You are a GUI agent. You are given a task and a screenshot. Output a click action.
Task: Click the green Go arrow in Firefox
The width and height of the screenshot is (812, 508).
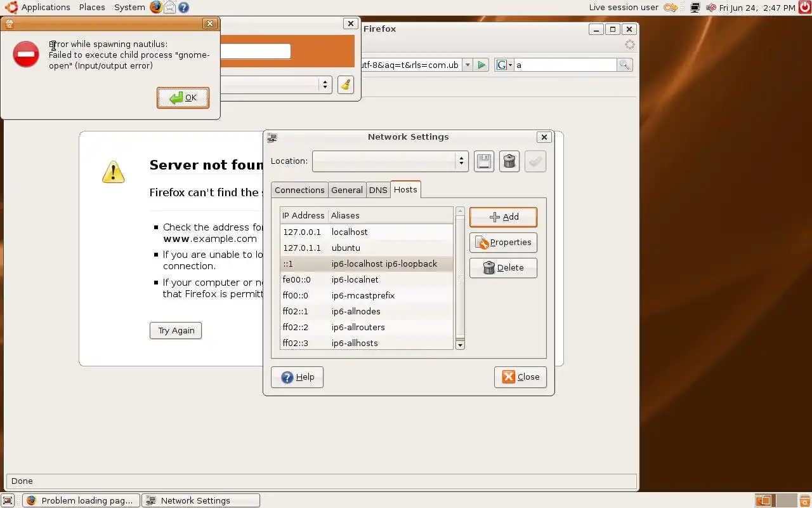[481, 65]
